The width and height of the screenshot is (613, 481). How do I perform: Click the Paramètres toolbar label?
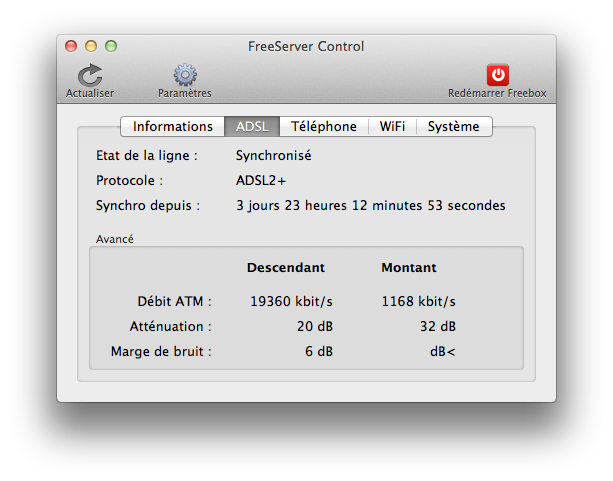pos(185,93)
